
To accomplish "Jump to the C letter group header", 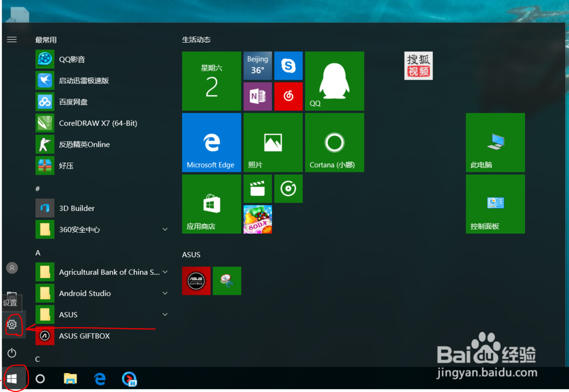I will [x=38, y=359].
